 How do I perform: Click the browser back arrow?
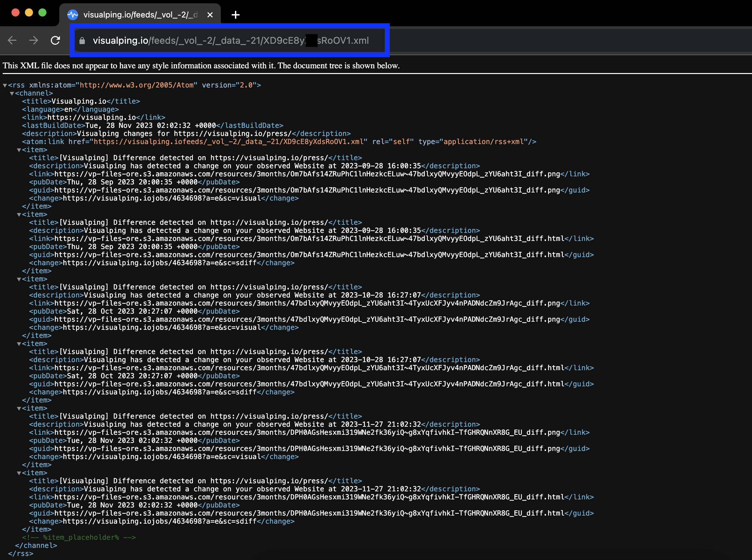[12, 40]
